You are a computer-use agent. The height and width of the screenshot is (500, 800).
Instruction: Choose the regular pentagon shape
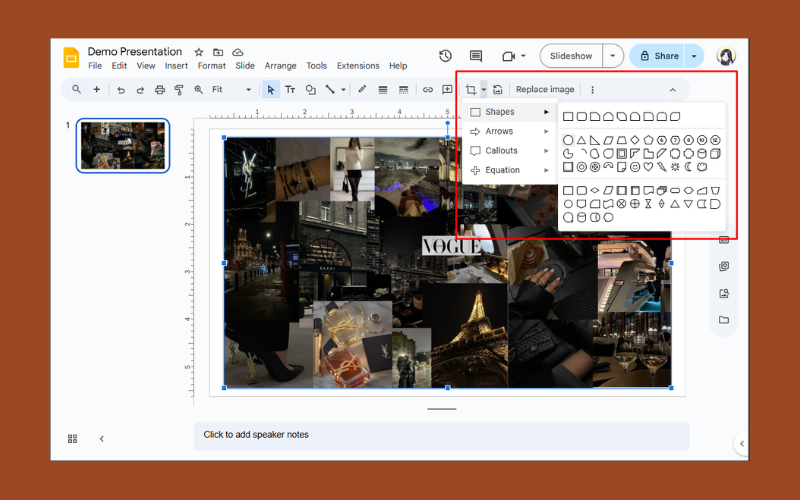coord(648,140)
